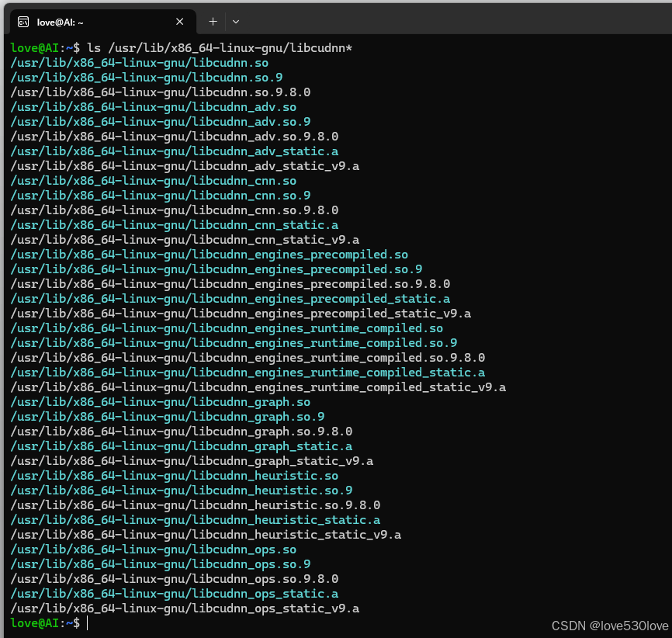The width and height of the screenshot is (672, 638).
Task: Click the libcudnn_ops_static.a line
Action: point(175,594)
